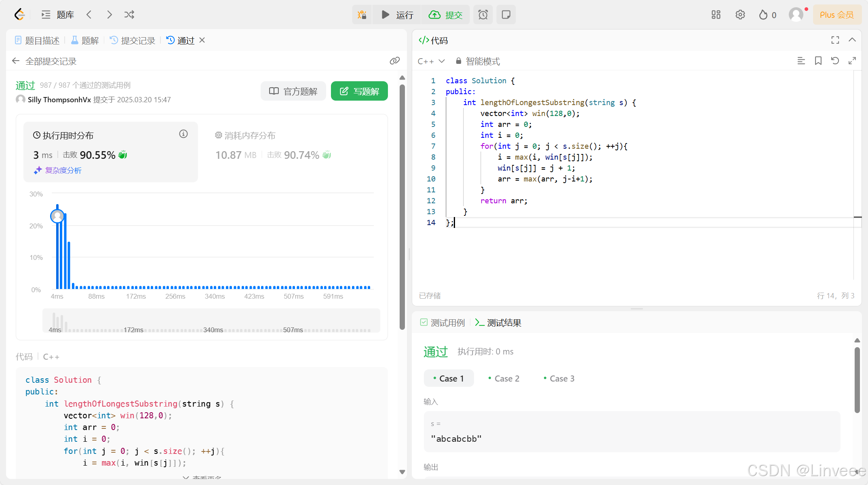The image size is (868, 485).
Task: Reset code with undo arrow icon
Action: pyautogui.click(x=835, y=61)
